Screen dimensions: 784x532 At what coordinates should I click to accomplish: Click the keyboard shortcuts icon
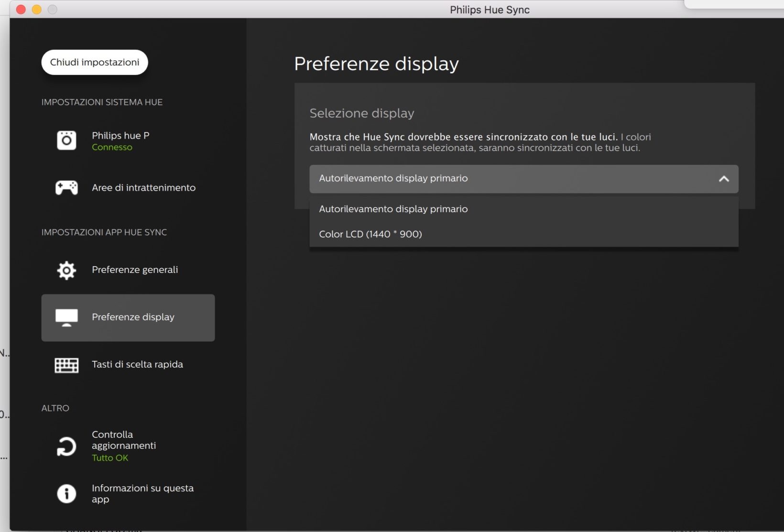(x=66, y=365)
